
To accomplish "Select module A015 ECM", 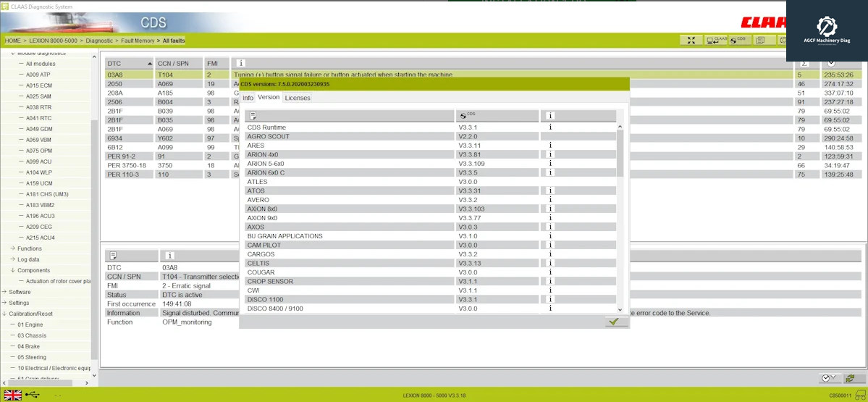I will [39, 85].
